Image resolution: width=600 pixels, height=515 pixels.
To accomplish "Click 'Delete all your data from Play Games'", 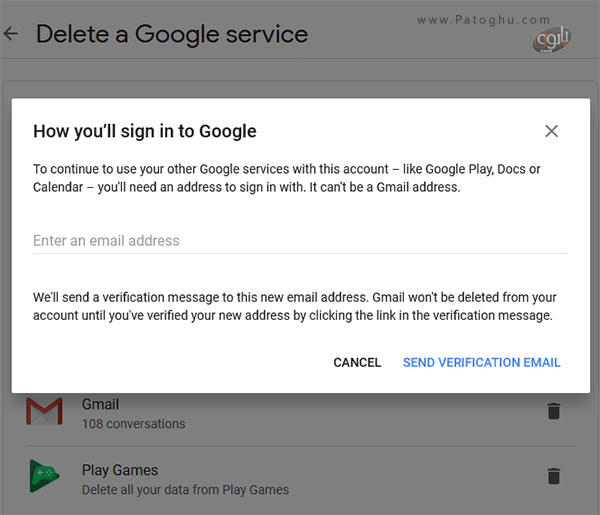I will point(186,490).
